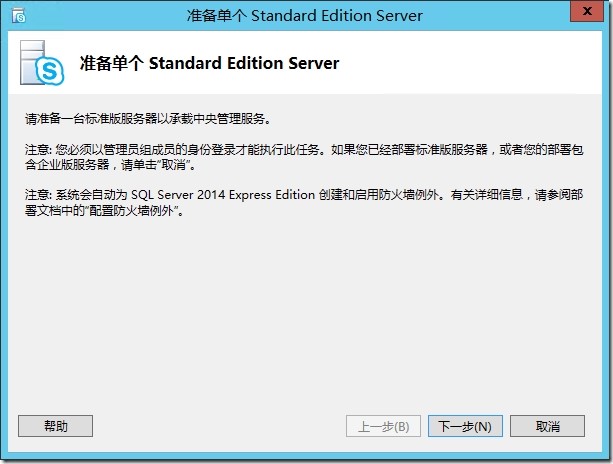613x464 pixels.
Task: Cancel the wizard using 取消 button
Action: pos(547,426)
